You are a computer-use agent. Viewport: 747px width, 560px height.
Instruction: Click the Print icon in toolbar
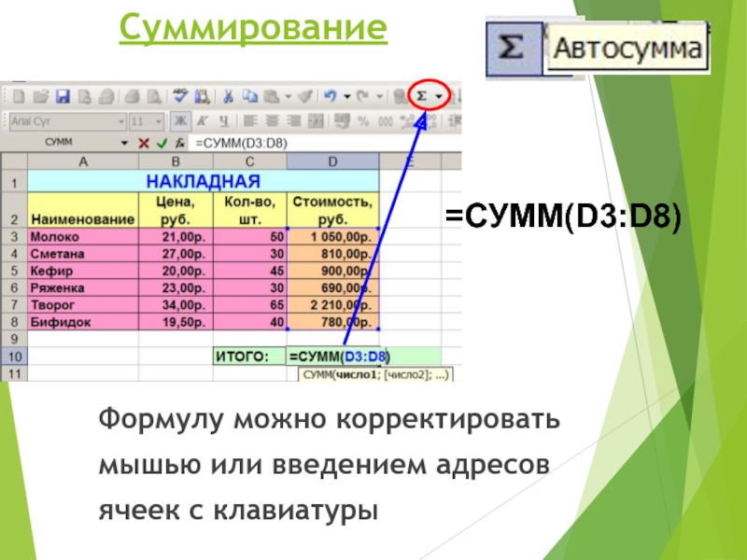(x=133, y=97)
